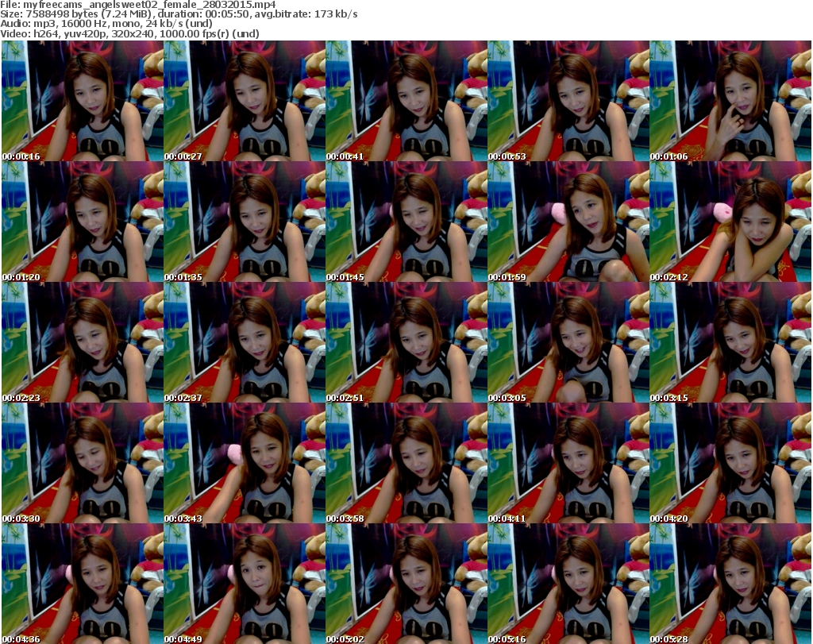Click the thumbnail stamped 00:02:23

click(x=83, y=343)
